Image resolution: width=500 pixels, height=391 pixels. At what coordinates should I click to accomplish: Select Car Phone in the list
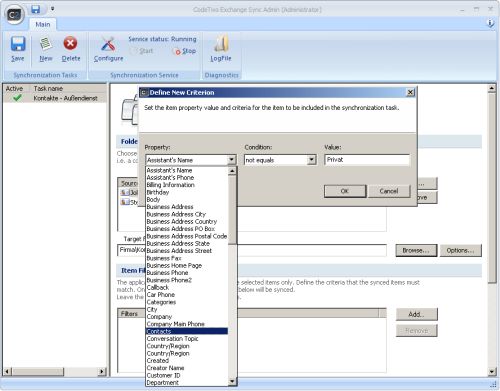187,295
